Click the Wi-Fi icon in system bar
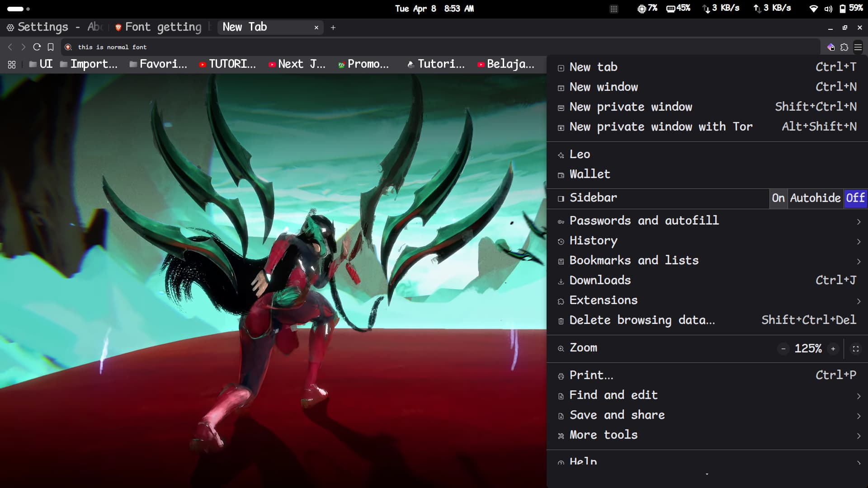The width and height of the screenshot is (868, 488). pos(813,9)
